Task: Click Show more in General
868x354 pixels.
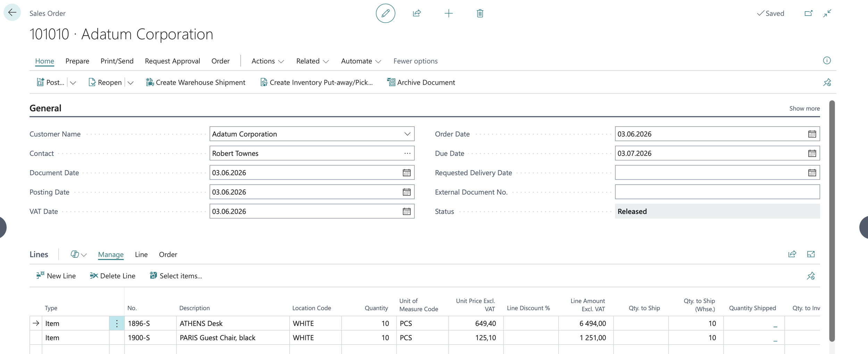Action: (x=804, y=108)
